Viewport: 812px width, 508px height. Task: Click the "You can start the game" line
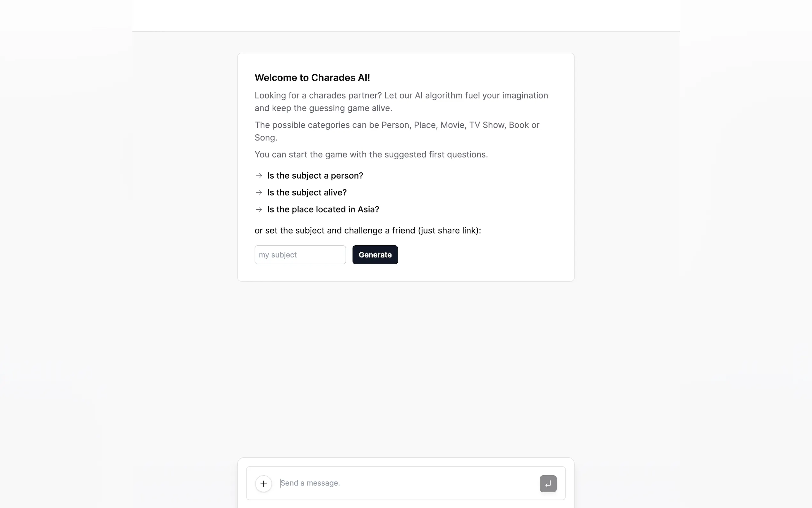(371, 155)
